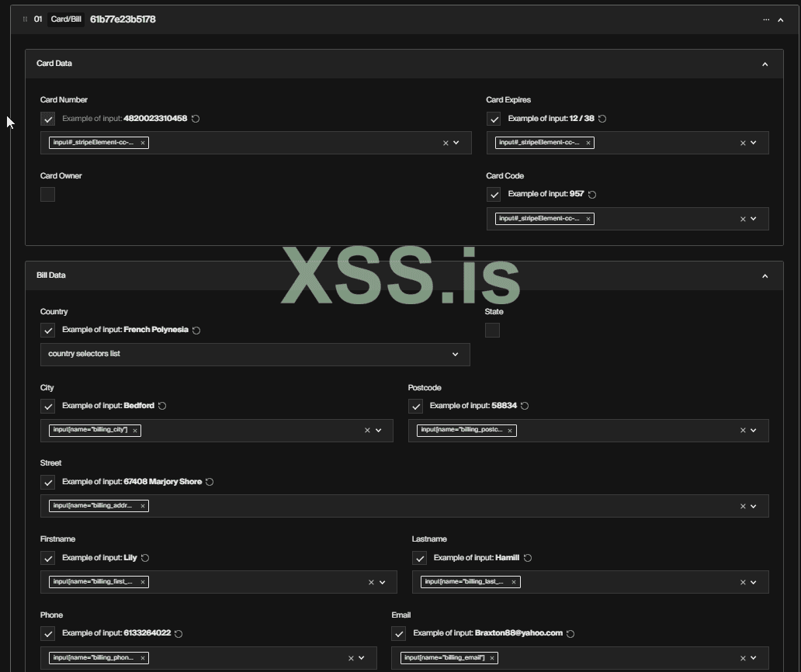Expand the Postcode selector dropdown arrow
The width and height of the screenshot is (801, 672).
click(x=754, y=431)
